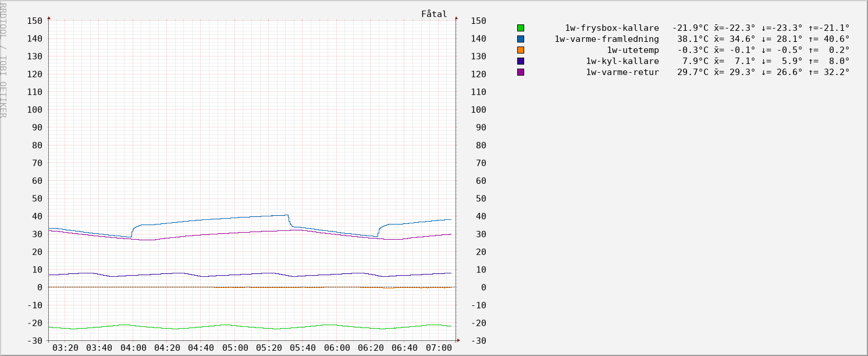The width and height of the screenshot is (868, 356).
Task: Select the 1w-utetemp legend label
Action: click(x=633, y=50)
